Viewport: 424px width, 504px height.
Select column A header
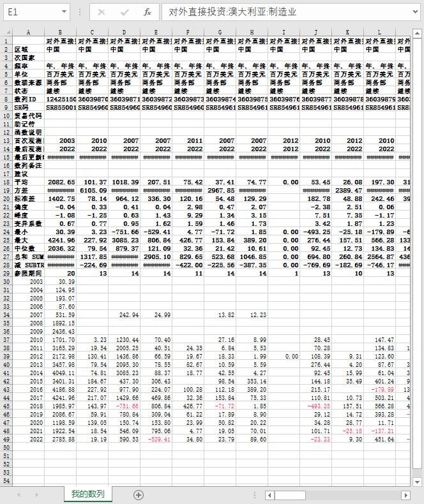point(28,32)
